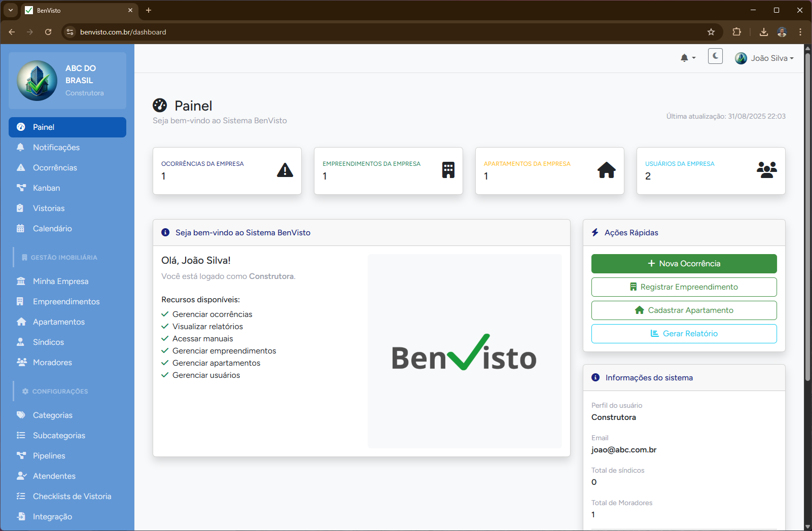Select the Kanban icon in the sidebar
Image resolution: width=812 pixels, height=531 pixels.
(x=21, y=188)
